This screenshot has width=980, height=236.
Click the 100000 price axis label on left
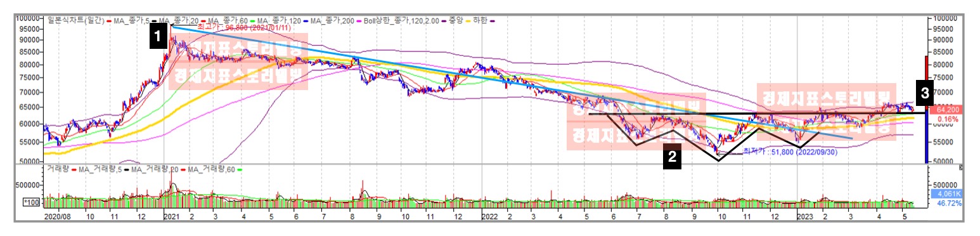28,19
